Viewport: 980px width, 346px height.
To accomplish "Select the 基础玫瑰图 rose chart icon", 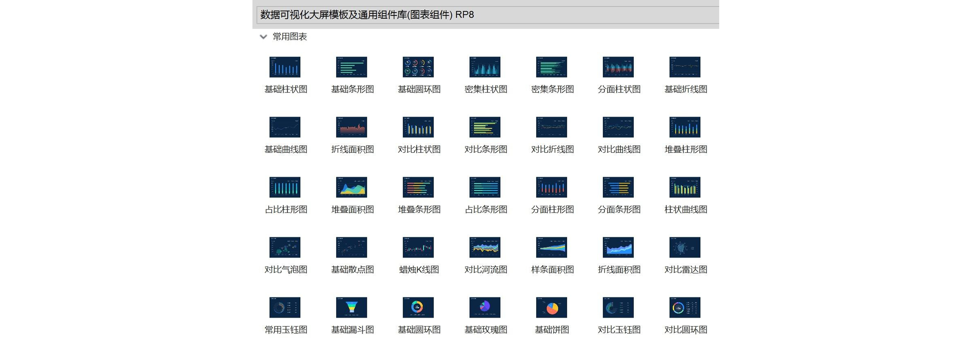I will coord(485,307).
